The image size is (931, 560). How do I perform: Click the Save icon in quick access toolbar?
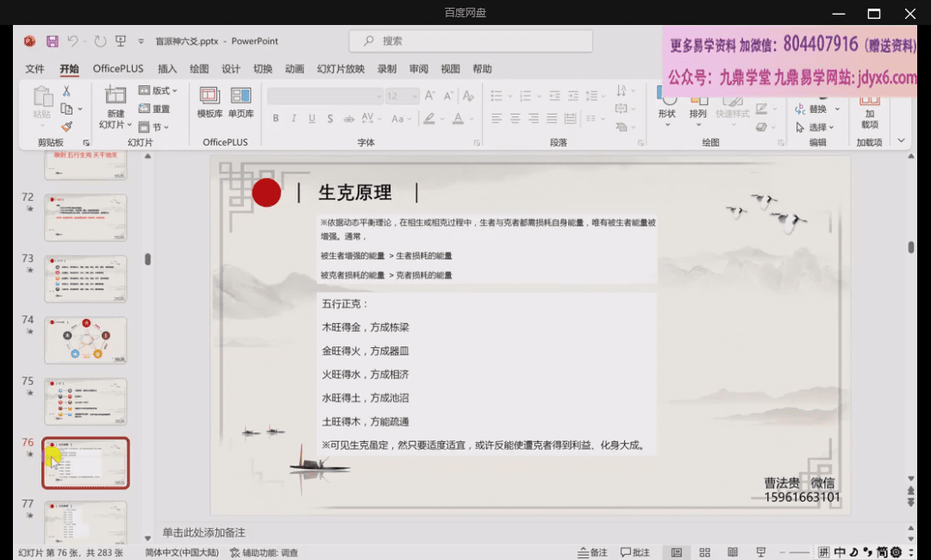(52, 41)
